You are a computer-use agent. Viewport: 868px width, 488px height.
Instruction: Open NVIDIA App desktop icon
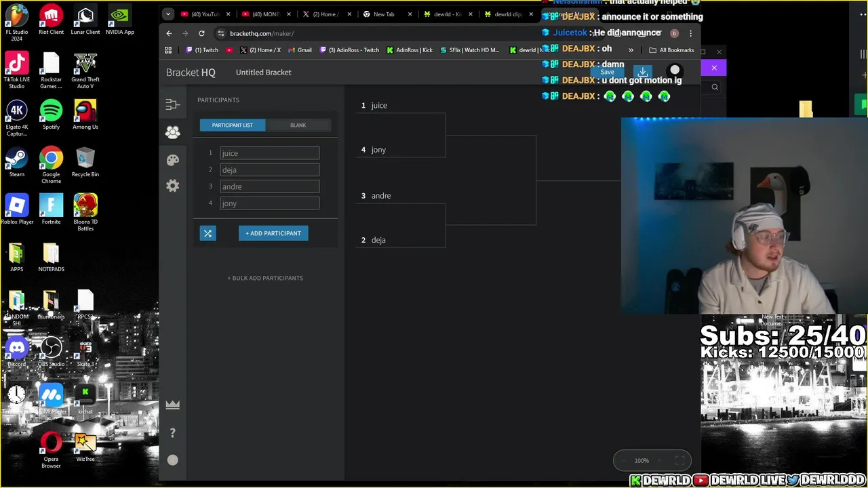(119, 20)
